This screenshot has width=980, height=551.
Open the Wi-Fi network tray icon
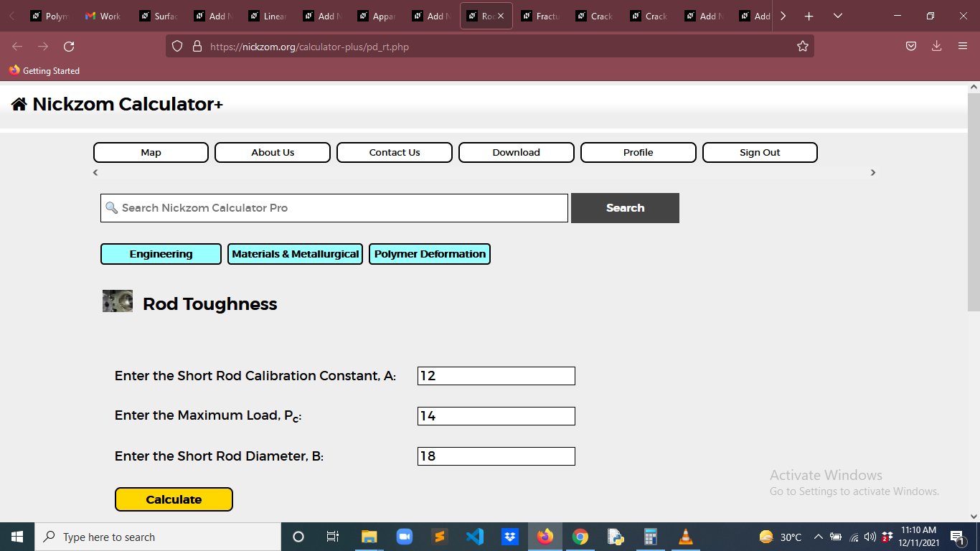(x=854, y=537)
